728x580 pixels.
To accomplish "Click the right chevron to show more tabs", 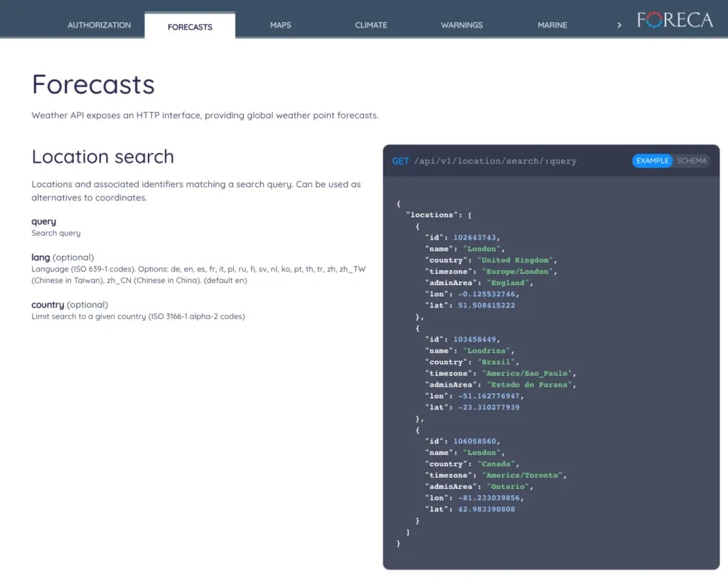I will pyautogui.click(x=619, y=25).
